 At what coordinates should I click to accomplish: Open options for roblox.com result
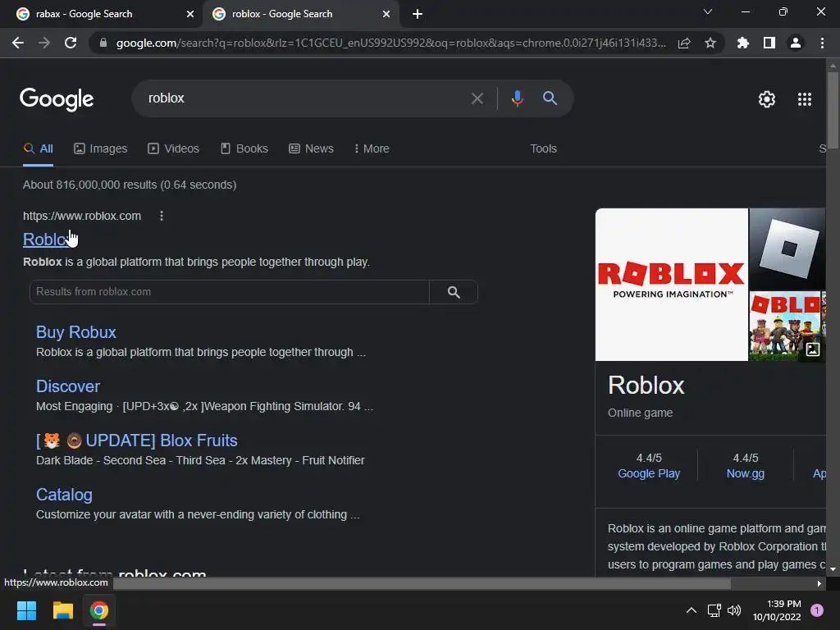[162, 216]
